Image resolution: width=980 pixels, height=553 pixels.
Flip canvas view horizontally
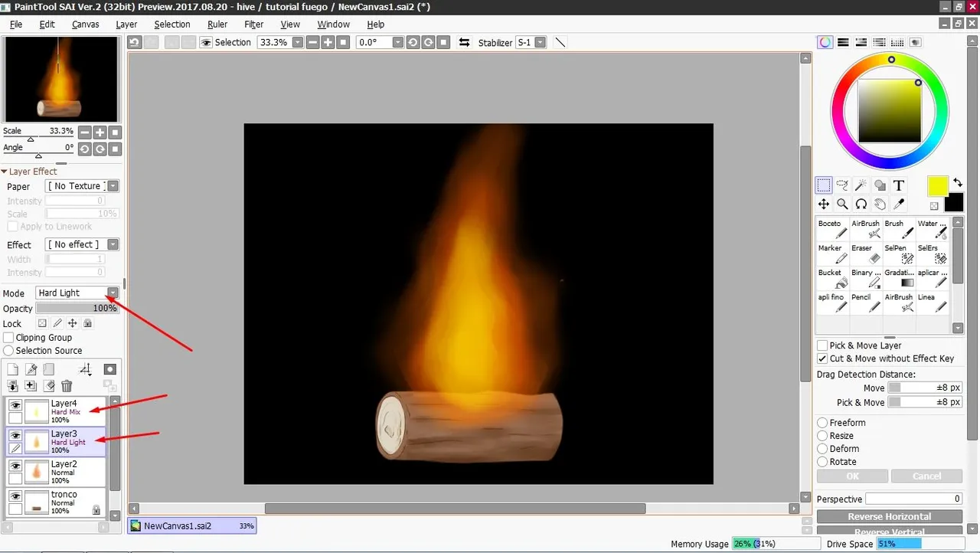point(464,43)
